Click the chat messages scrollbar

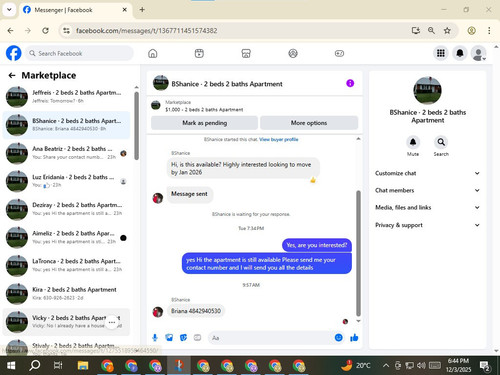point(358,253)
